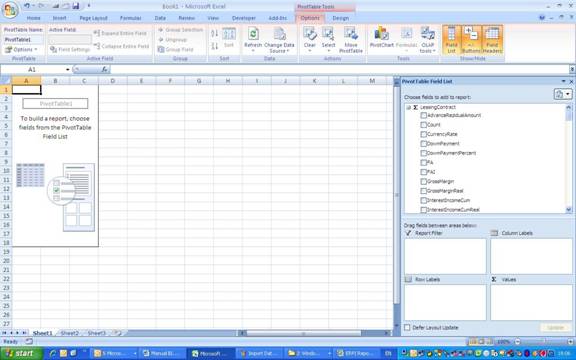Open the Formulas ribbon tab
Viewport: 576px width, 360px height.
pyautogui.click(x=130, y=18)
